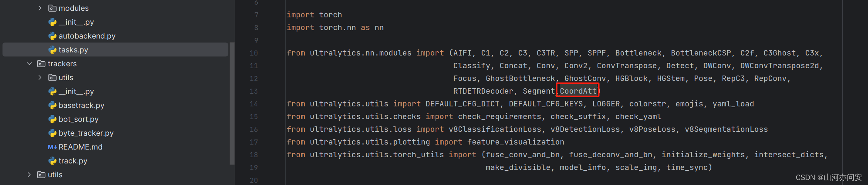Click the byte_tracker.py Python icon
This screenshot has width=868, height=185.
point(52,133)
